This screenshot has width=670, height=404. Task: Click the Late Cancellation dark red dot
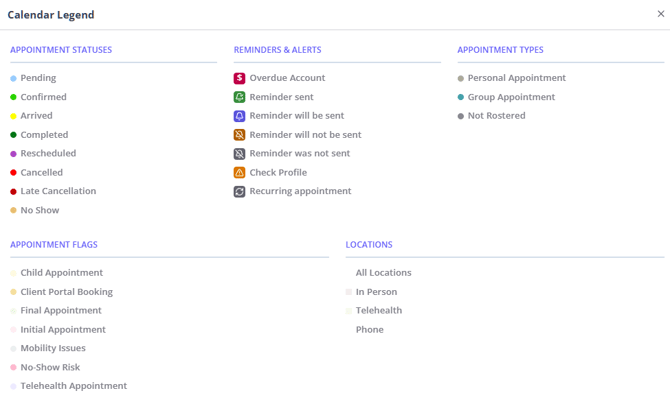point(13,191)
